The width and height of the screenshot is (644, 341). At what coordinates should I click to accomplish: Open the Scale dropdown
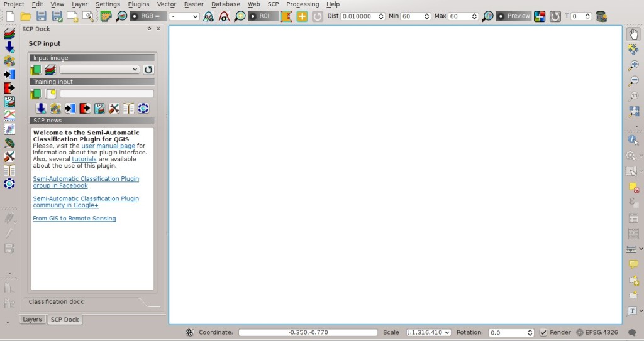pyautogui.click(x=428, y=332)
